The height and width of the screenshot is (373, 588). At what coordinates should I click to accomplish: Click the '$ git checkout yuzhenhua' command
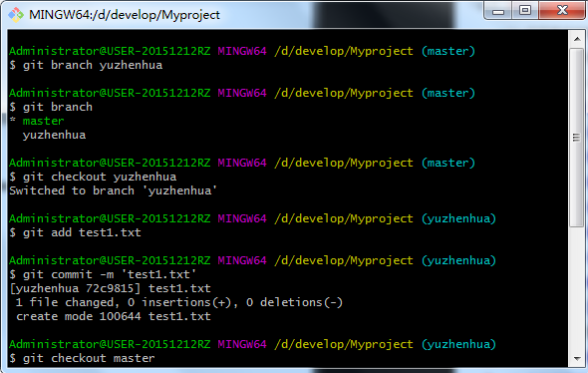tap(93, 177)
